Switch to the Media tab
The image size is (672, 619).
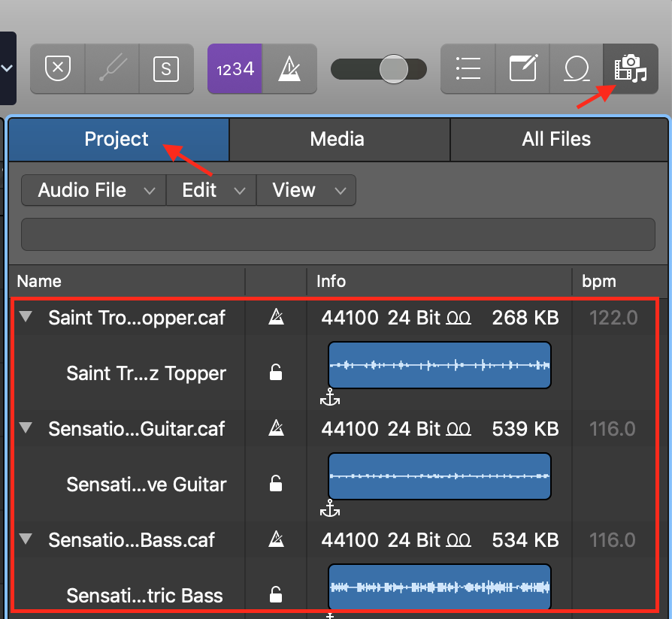(340, 140)
